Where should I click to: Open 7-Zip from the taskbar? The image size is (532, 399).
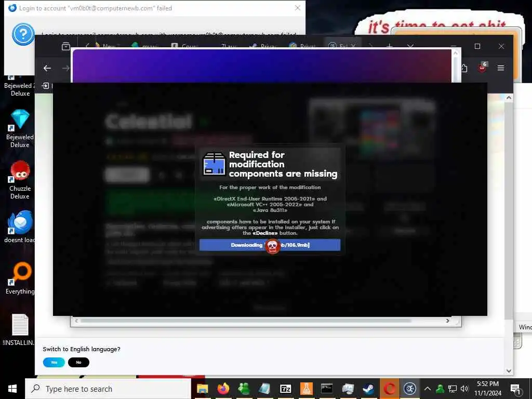(x=285, y=389)
